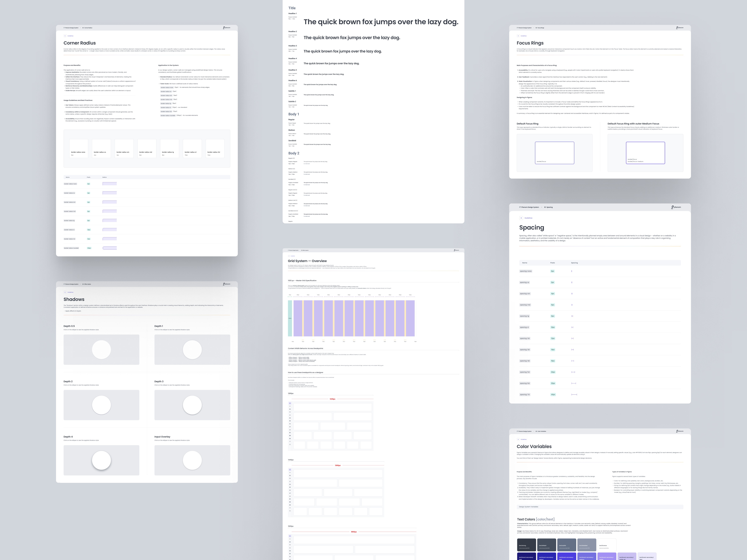
Task: Click the 'Body 1' section heading
Action: click(294, 114)
